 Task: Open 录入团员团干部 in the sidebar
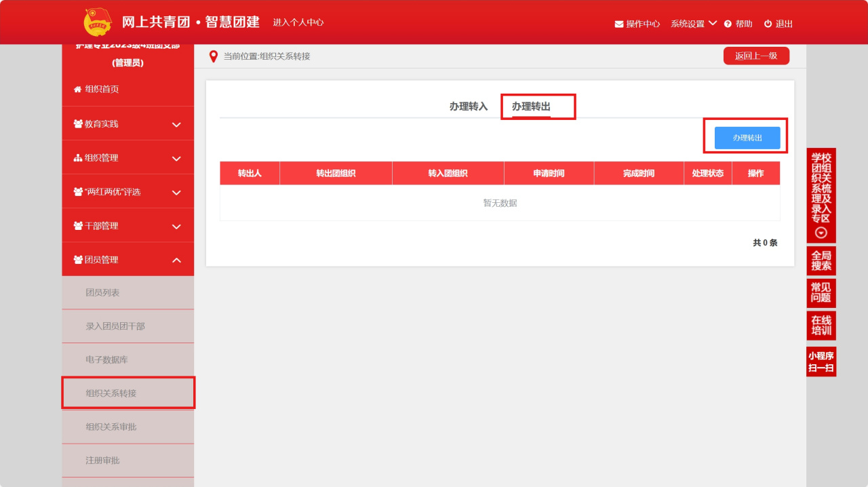click(x=127, y=326)
